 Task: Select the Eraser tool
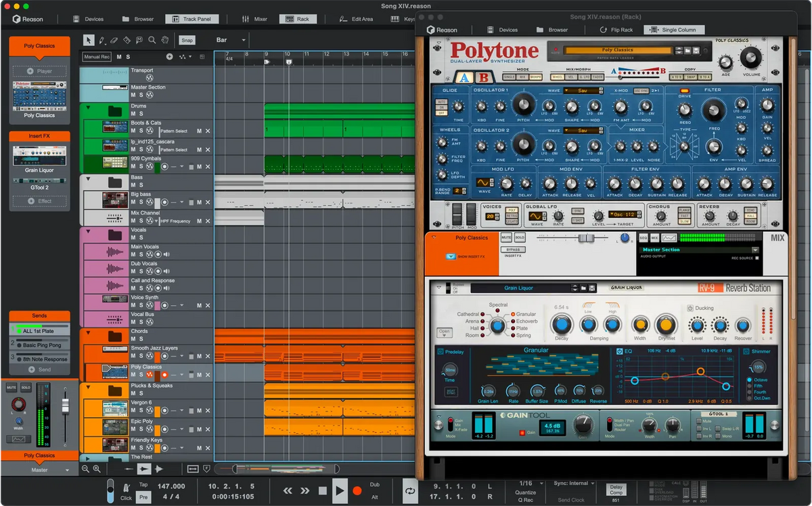click(114, 41)
